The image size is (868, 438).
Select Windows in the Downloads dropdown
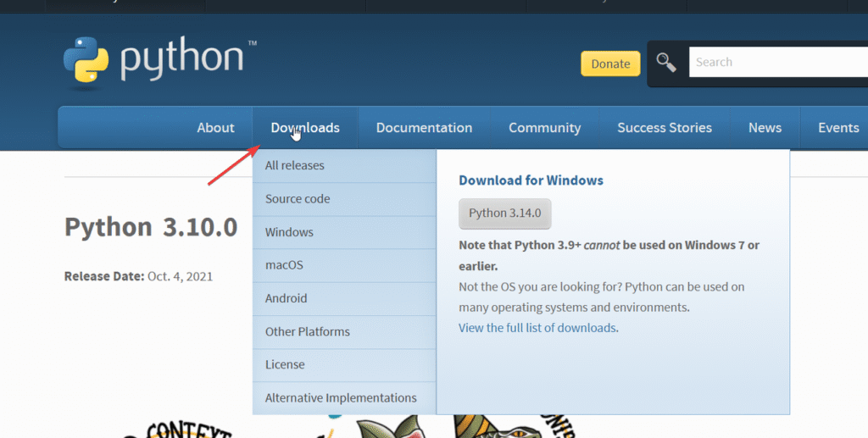pos(289,232)
